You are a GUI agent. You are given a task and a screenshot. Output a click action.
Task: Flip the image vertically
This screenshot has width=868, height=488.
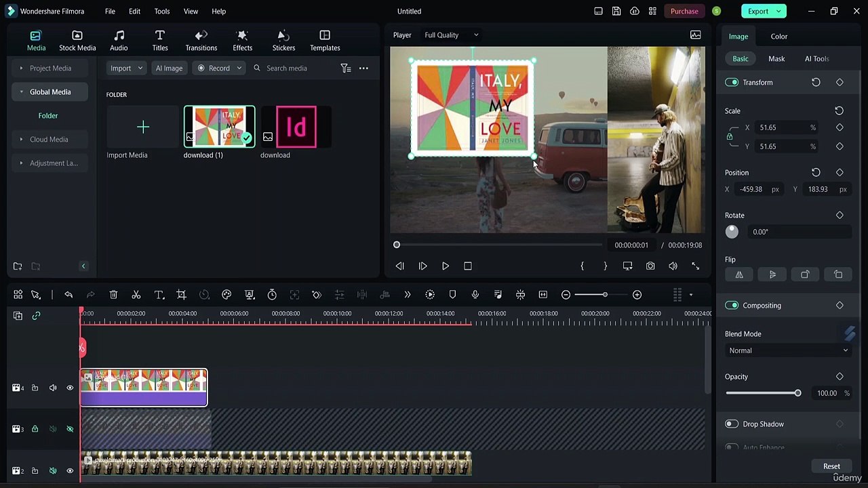[772, 274]
